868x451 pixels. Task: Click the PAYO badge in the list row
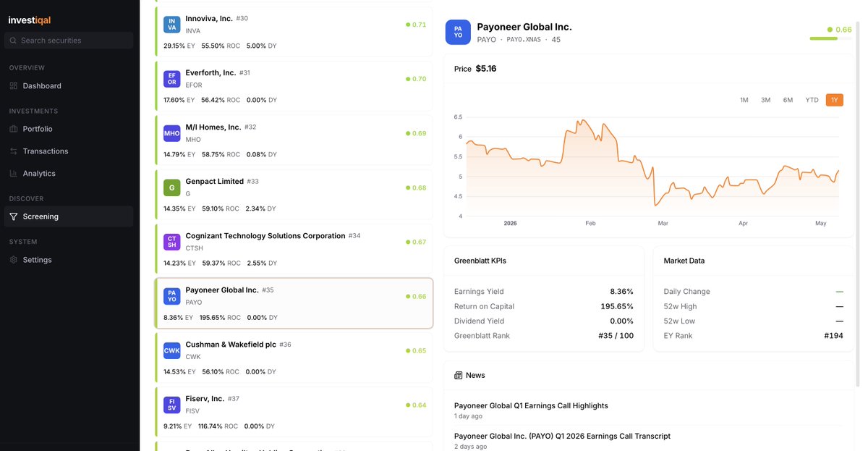(x=171, y=296)
